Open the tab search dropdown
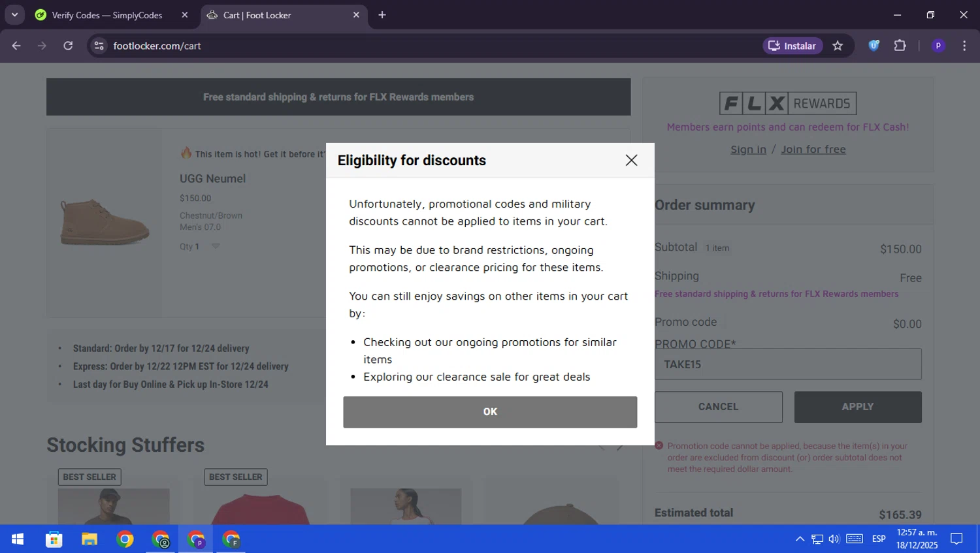The height and width of the screenshot is (553, 980). (14, 15)
